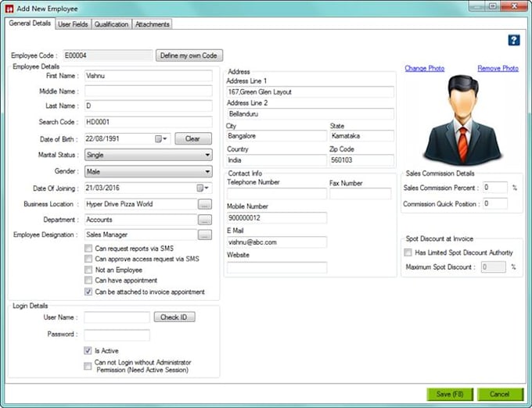Enable Can request reports via SMS
The height and width of the screenshot is (408, 532).
coord(88,248)
